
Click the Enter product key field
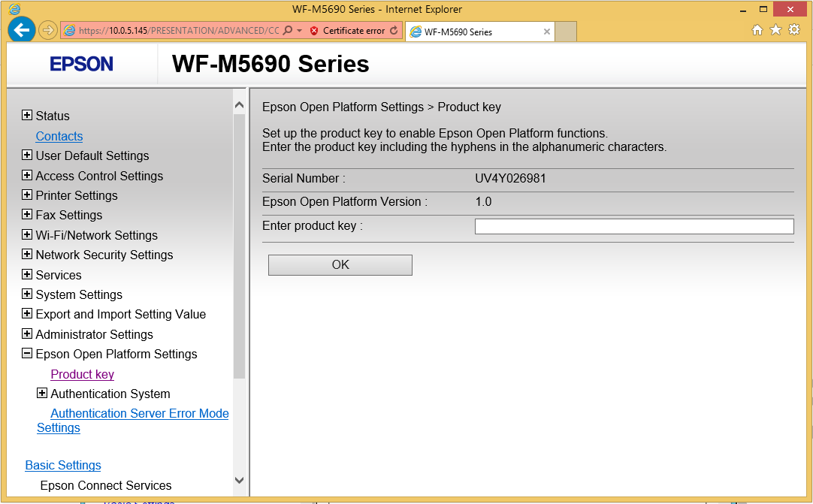click(x=633, y=227)
